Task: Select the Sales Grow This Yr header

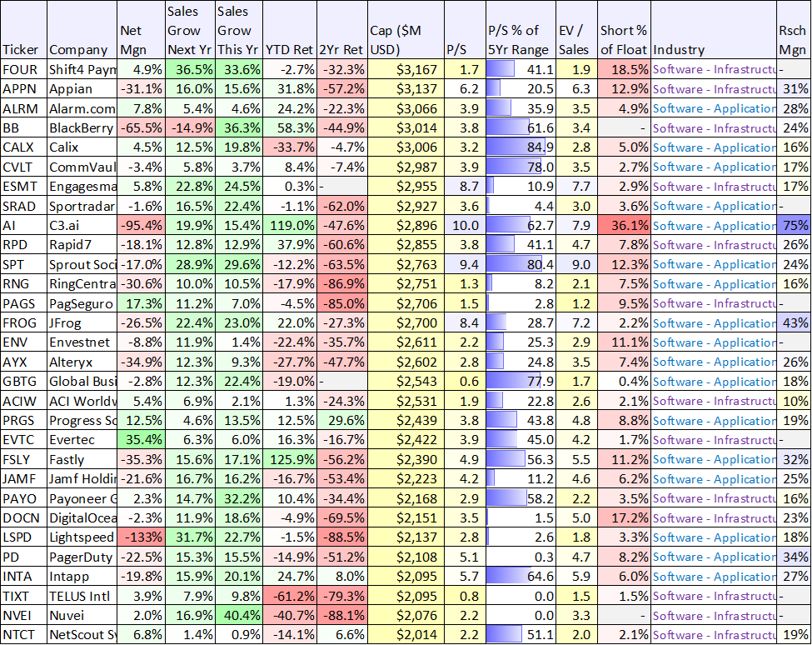Action: tap(239, 29)
